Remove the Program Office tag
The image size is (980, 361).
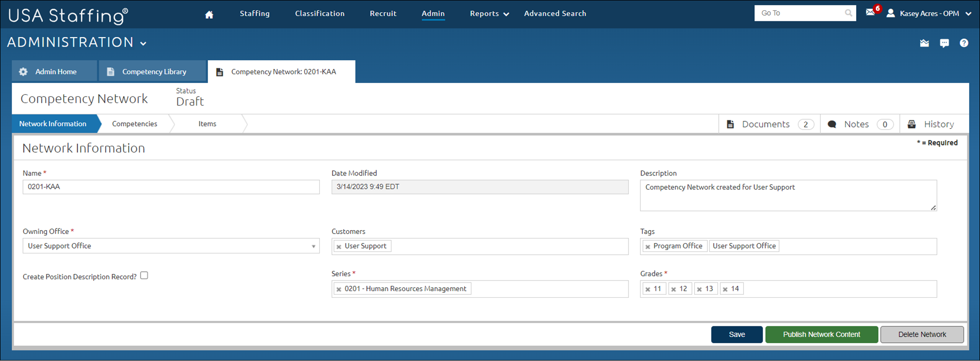coord(648,247)
